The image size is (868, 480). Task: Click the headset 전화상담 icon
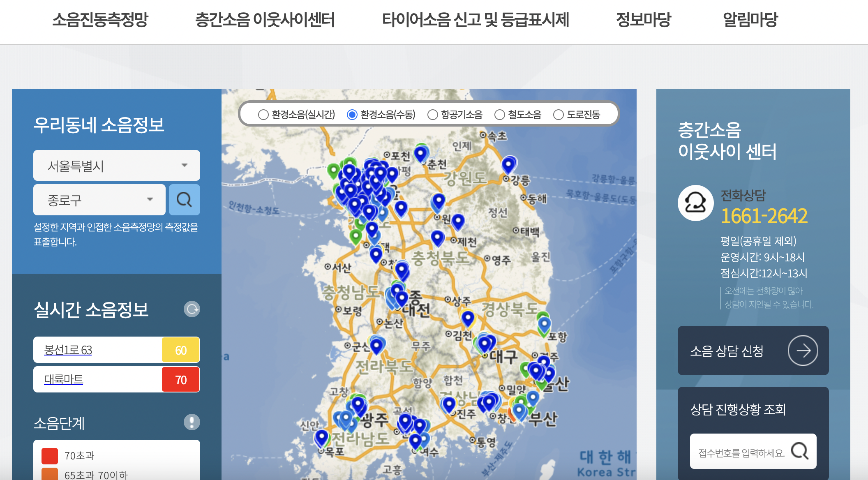[x=695, y=203]
